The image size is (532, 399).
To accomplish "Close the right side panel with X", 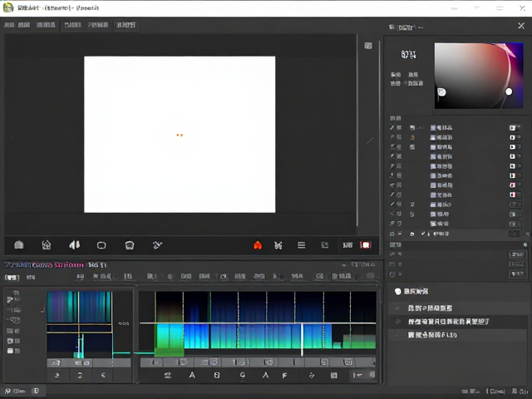I will click(521, 26).
